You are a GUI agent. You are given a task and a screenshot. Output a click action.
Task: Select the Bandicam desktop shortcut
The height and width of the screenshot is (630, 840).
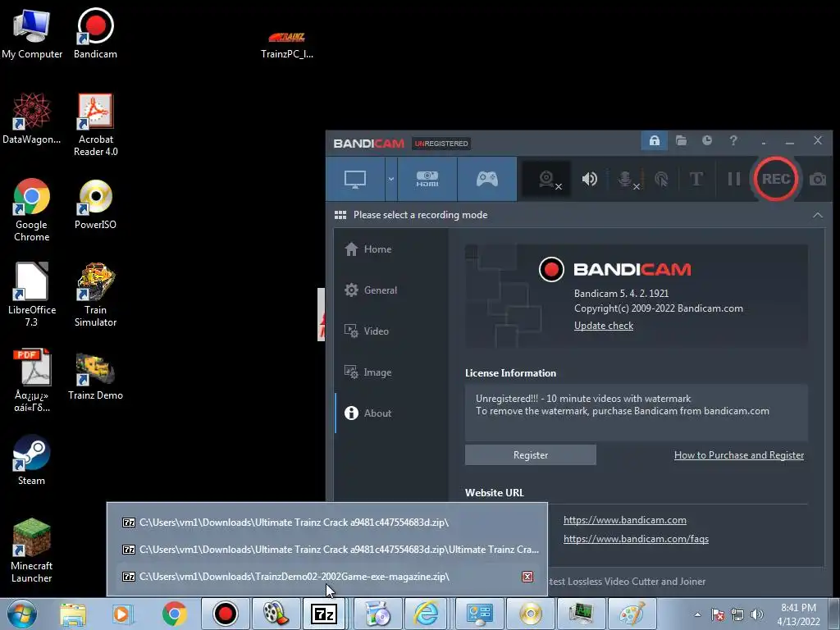pos(95,33)
